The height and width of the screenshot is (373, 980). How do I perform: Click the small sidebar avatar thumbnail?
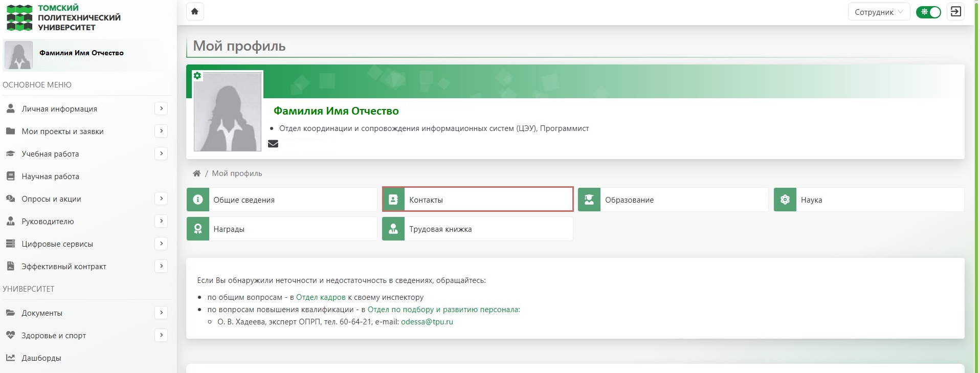[18, 55]
